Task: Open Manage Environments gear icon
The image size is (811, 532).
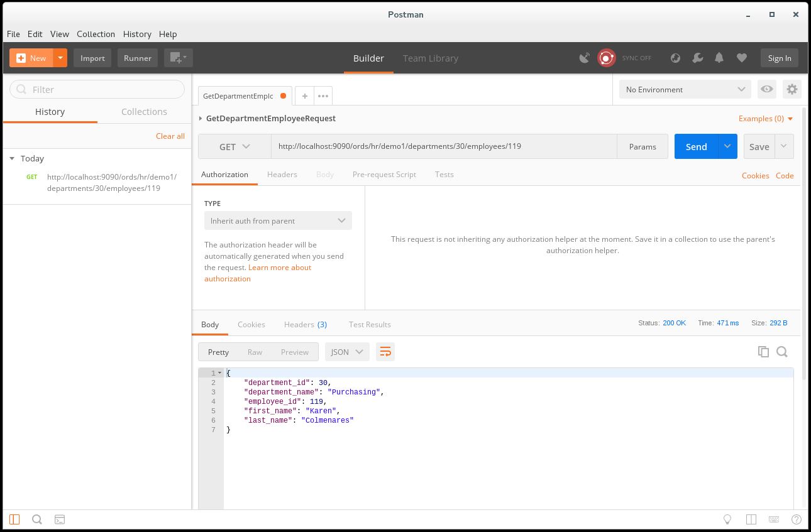Action: (x=792, y=89)
